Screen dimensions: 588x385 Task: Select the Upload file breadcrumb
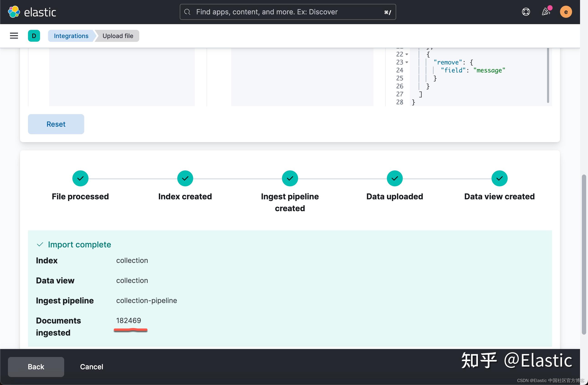118,36
